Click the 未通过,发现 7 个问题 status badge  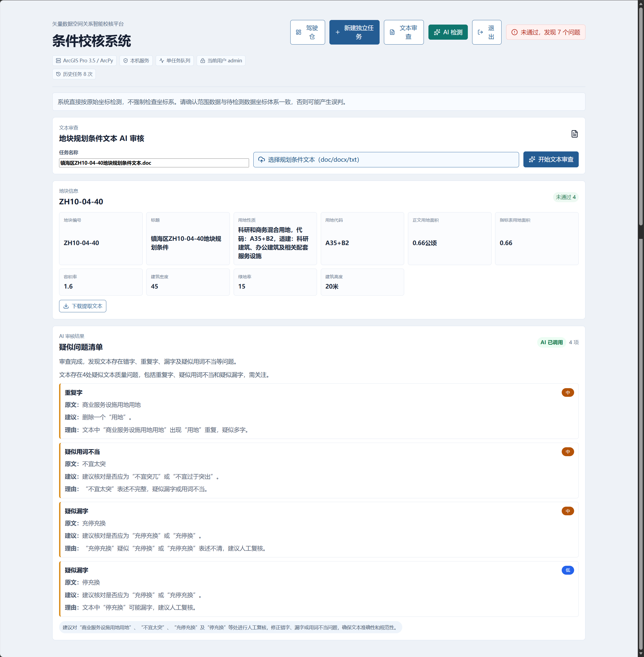[x=545, y=32]
